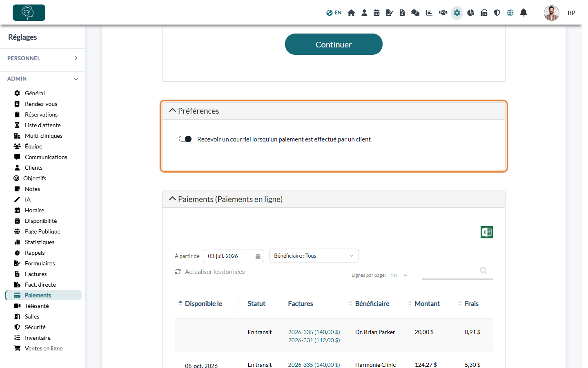
Task: Open the shield icon in top bar
Action: click(497, 13)
